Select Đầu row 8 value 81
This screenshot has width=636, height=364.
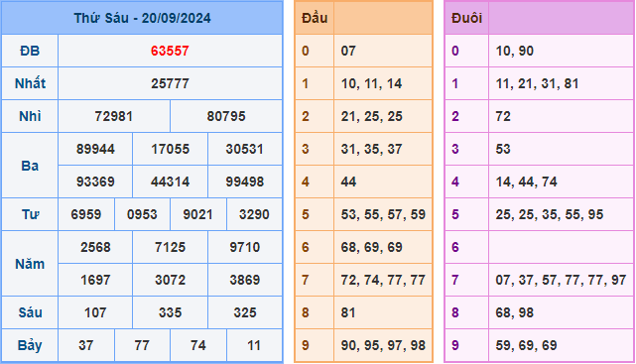point(348,312)
